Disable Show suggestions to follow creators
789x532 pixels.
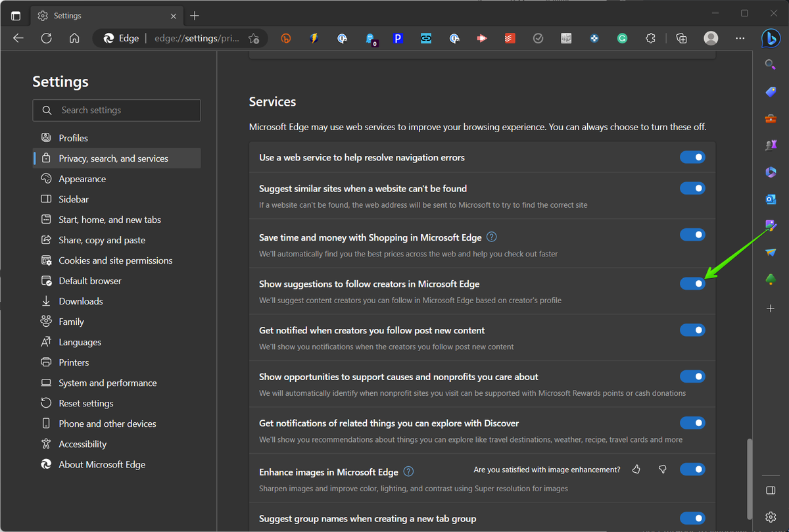point(692,283)
